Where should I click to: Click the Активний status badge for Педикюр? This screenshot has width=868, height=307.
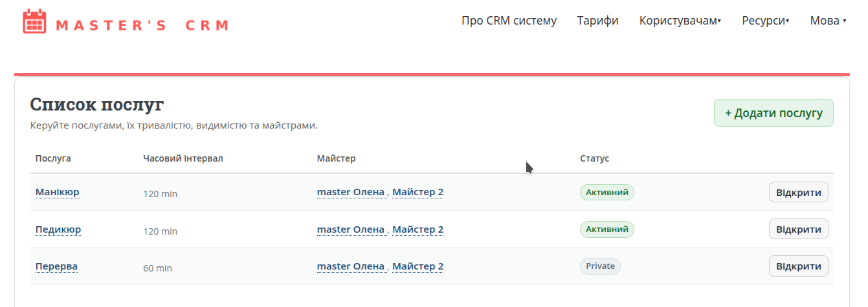(606, 229)
